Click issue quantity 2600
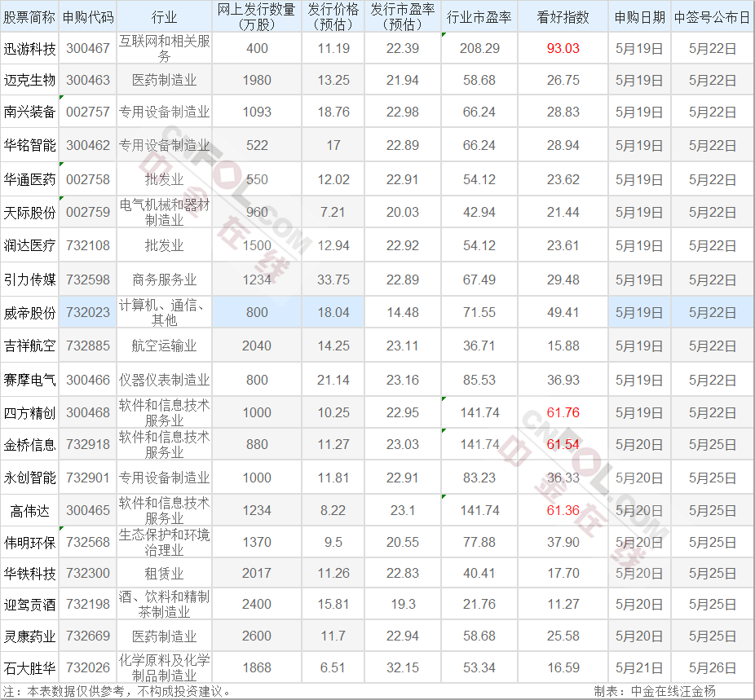 [257, 636]
